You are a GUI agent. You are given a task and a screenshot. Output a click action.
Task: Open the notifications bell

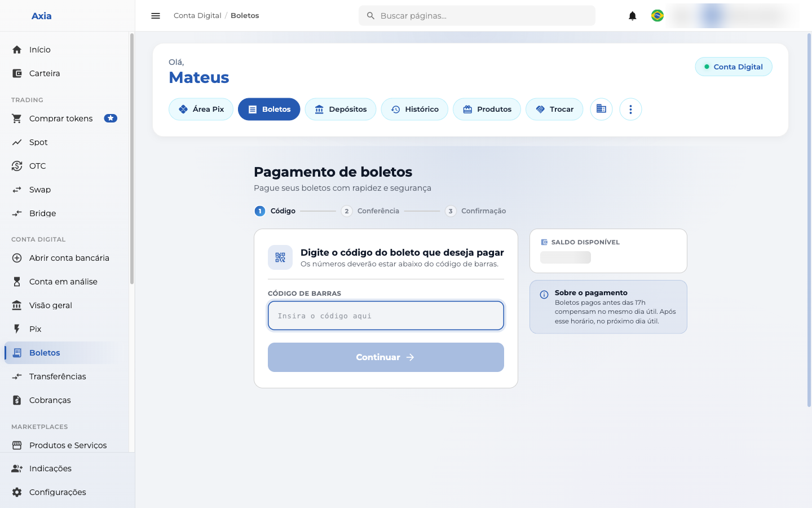633,16
